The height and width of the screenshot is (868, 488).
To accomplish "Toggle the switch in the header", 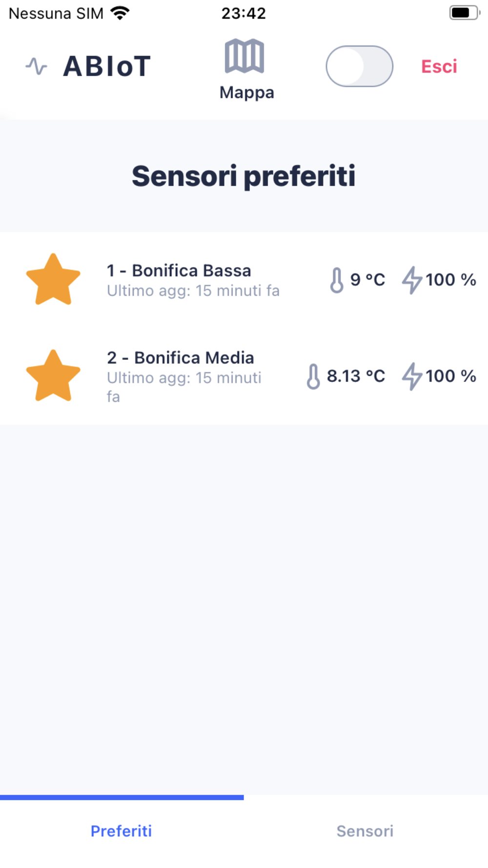I will (x=360, y=66).
